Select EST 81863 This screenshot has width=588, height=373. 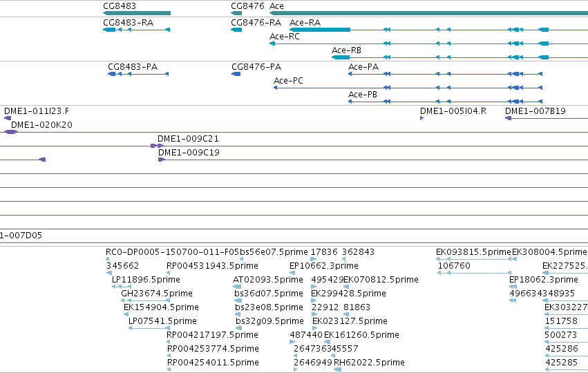(x=357, y=307)
